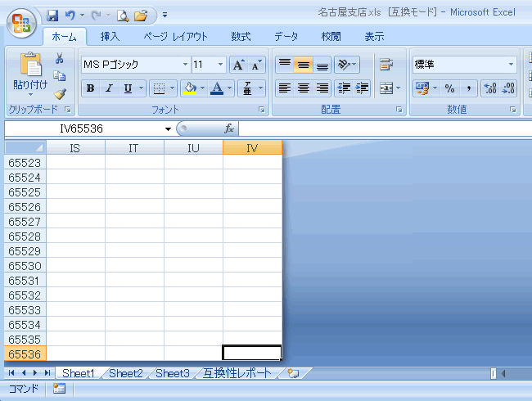
Task: Click the 貼り付け paste button
Action: 30,74
